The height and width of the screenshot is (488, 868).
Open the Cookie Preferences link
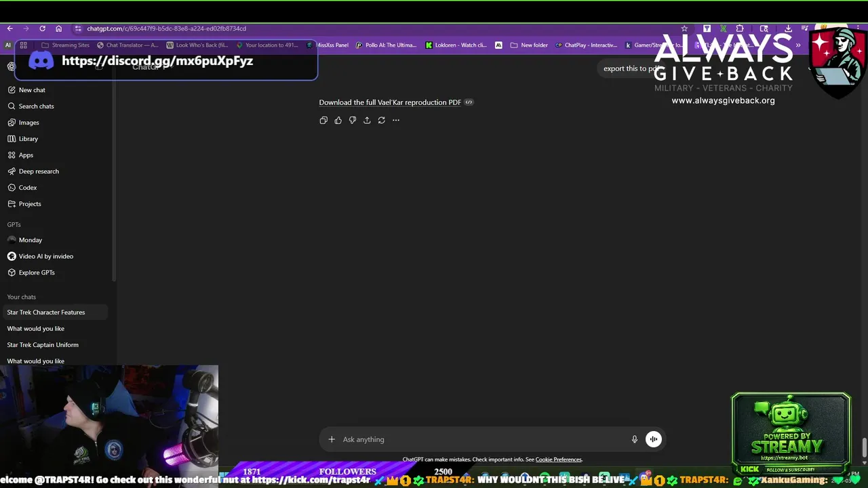pos(559,460)
